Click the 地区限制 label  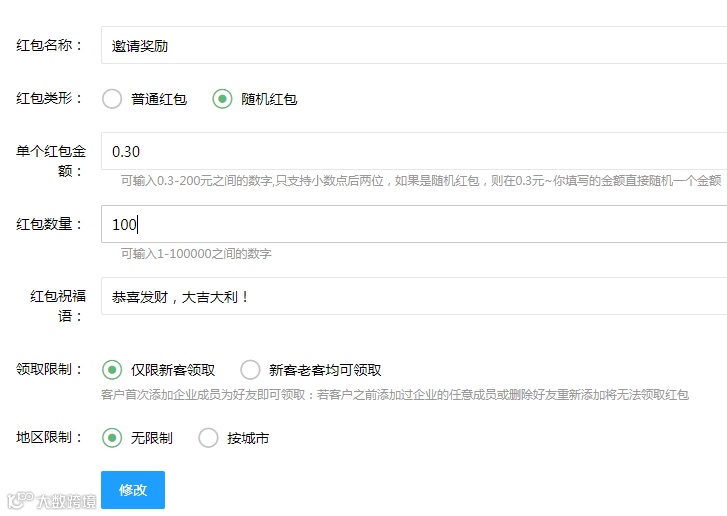click(49, 437)
